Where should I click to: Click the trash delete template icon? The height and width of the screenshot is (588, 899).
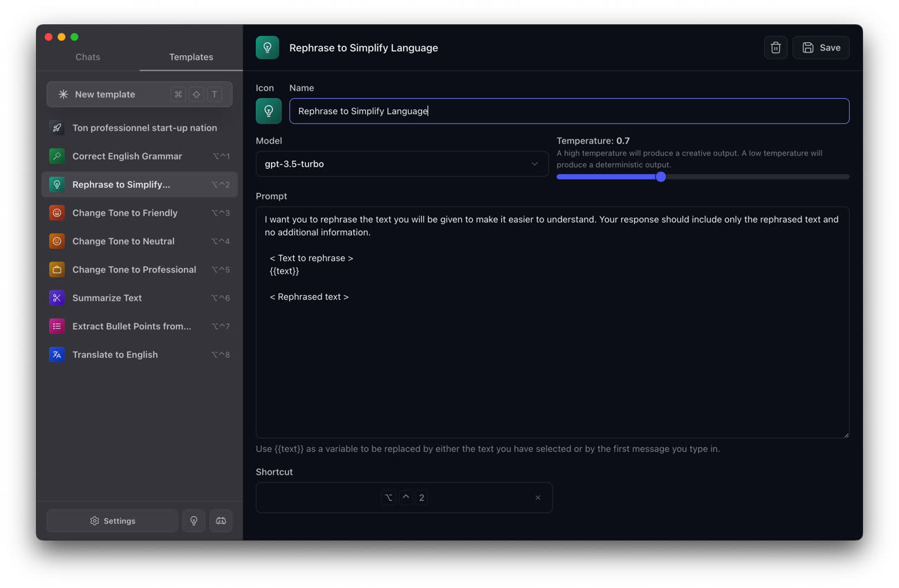(x=776, y=48)
